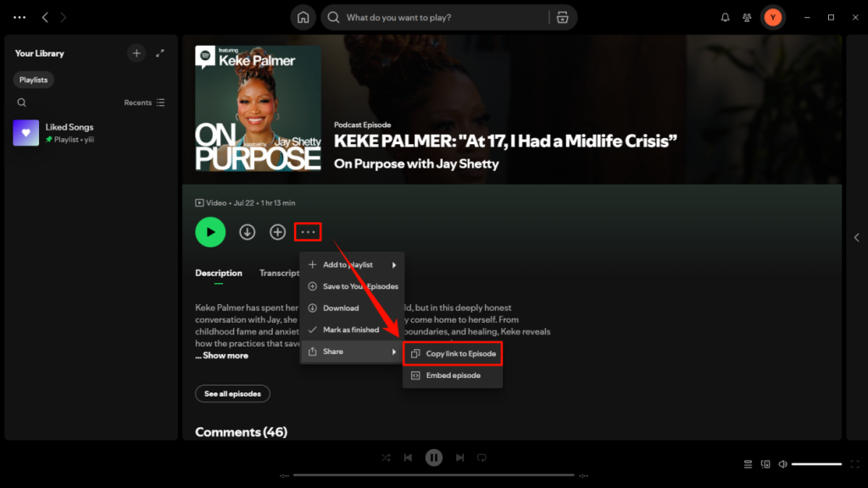
Task: Choose 'Download' in the context menu
Action: click(x=352, y=308)
